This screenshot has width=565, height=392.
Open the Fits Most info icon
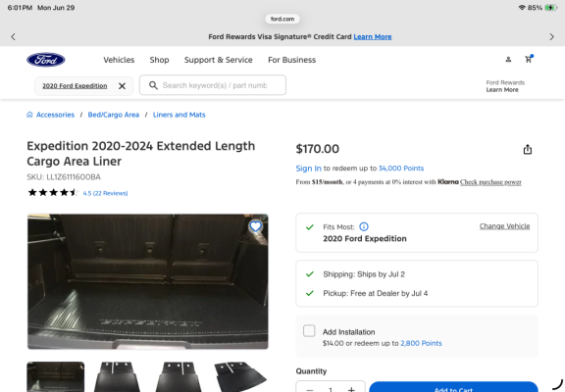(364, 226)
